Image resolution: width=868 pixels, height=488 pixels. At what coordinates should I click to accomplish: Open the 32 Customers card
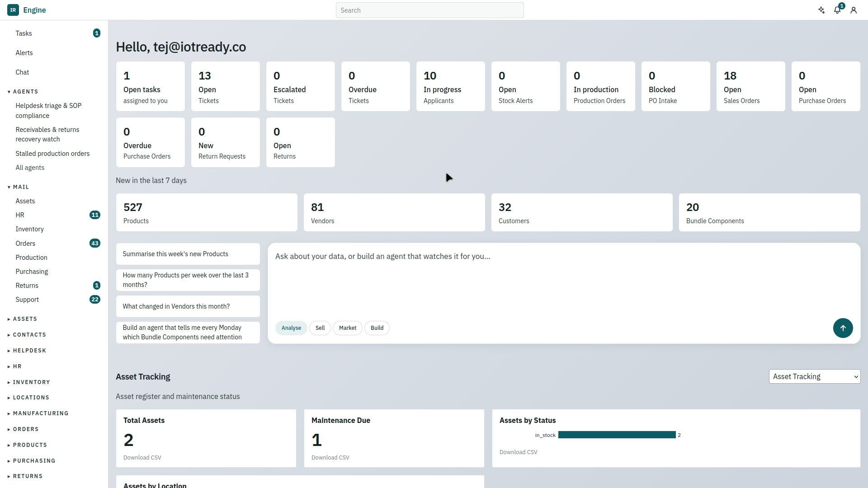coord(582,212)
